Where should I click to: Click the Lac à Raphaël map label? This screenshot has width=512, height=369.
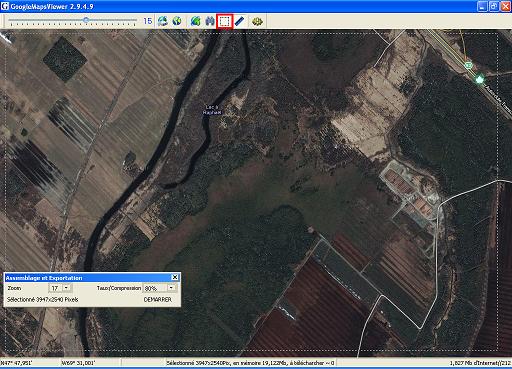212,110
